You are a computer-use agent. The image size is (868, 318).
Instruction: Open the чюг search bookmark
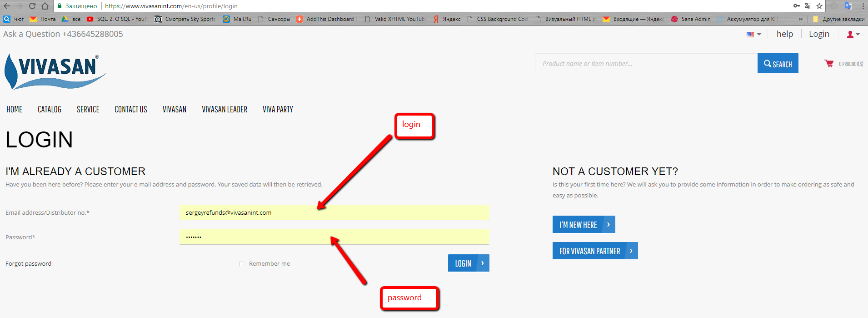click(x=13, y=19)
